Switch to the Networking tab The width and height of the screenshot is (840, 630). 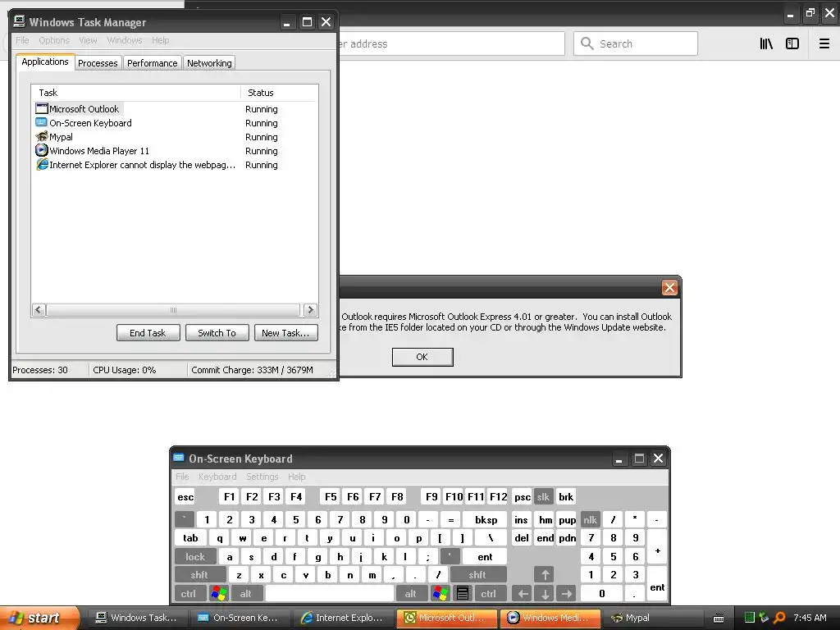pos(209,63)
